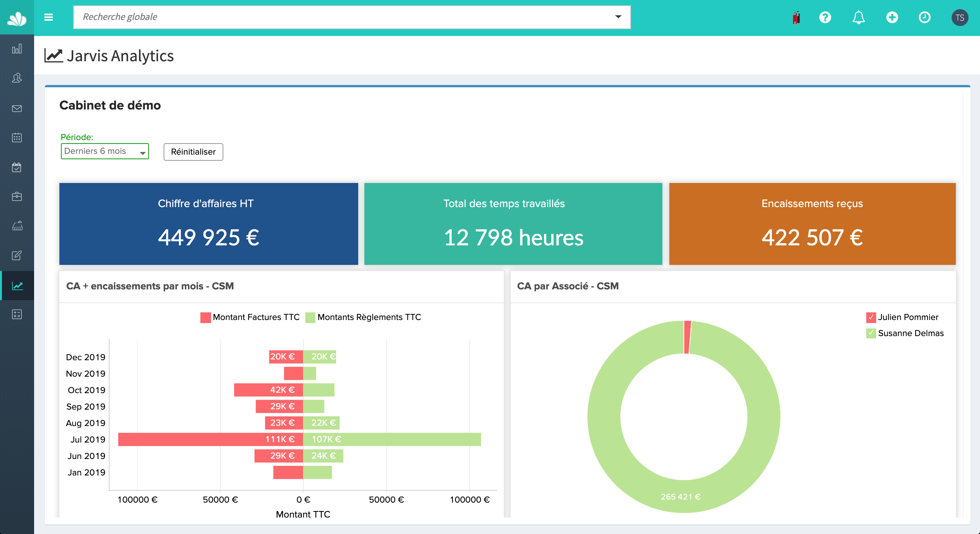Click the Jul 2019 111K € red bar

(210, 439)
